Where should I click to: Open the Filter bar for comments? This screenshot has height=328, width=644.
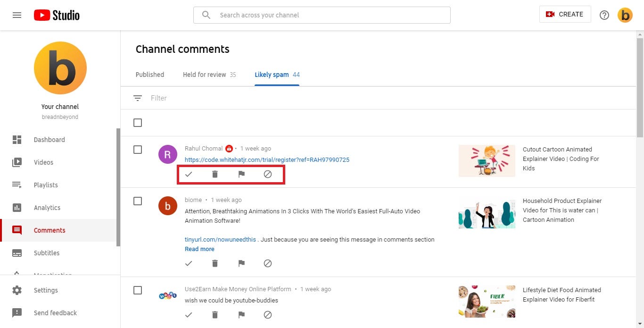coord(159,98)
